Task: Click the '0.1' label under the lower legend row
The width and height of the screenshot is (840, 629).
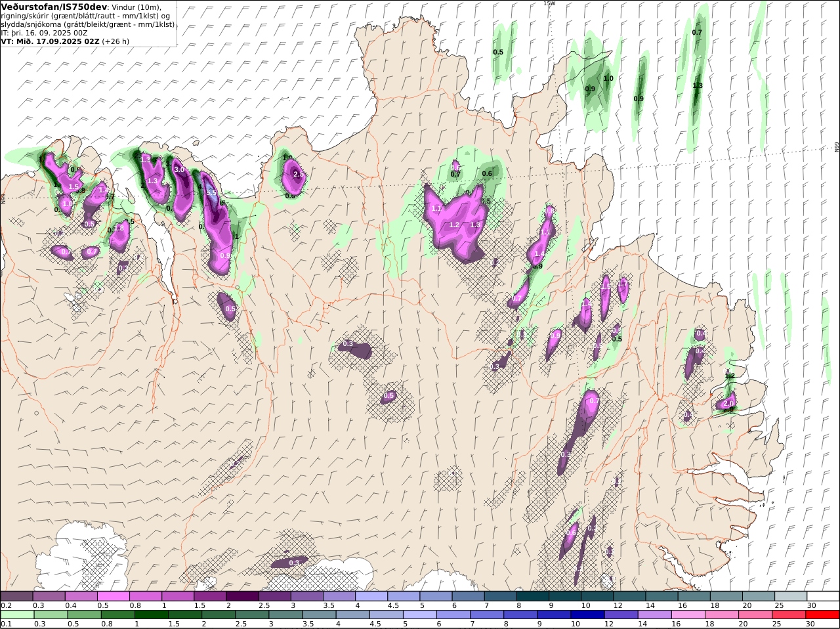Action: coord(7,624)
